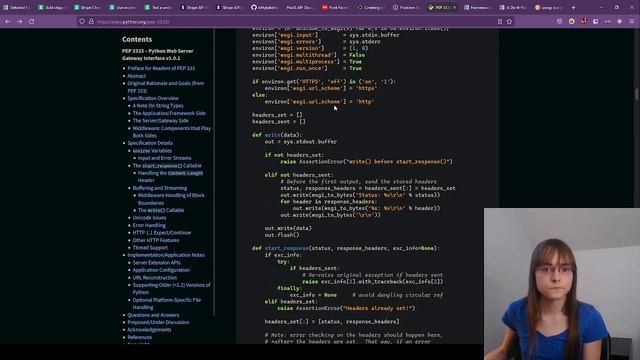Open 'Handling the Content-Length Header' link
Viewport: 640px width, 360px height.
click(170, 177)
